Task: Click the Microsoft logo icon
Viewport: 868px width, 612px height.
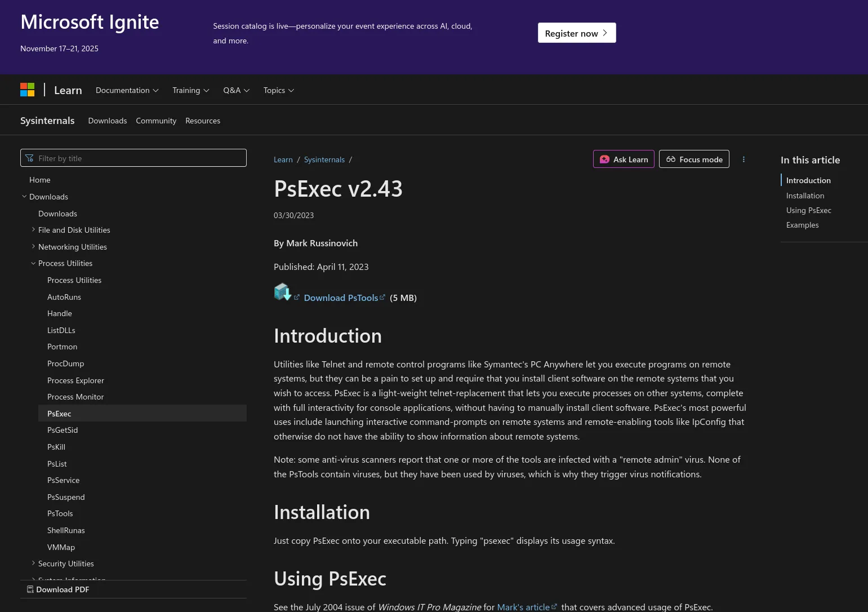Action: 28,90
